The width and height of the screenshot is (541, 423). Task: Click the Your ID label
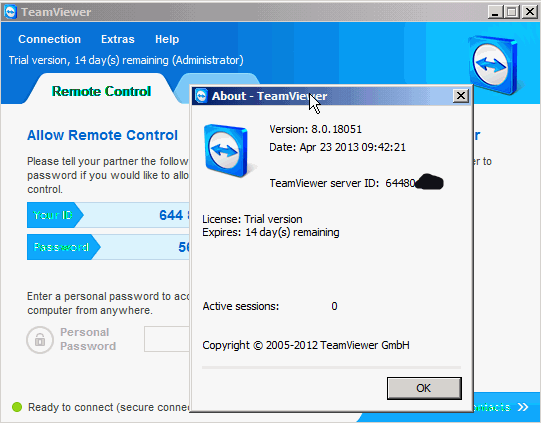[x=53, y=215]
